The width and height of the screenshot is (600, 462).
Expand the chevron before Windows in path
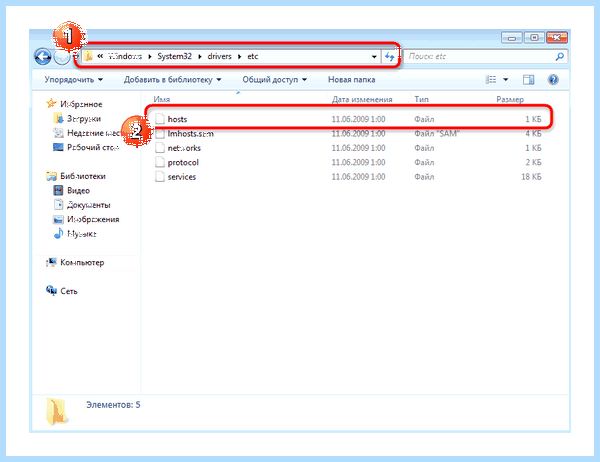click(x=100, y=56)
